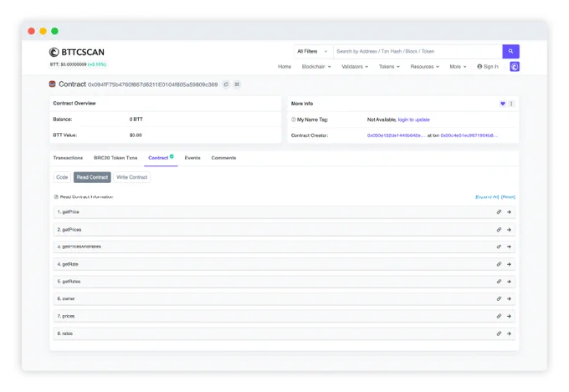The width and height of the screenshot is (569, 392).
Task: Click the purple search magnifier button
Action: 510,52
